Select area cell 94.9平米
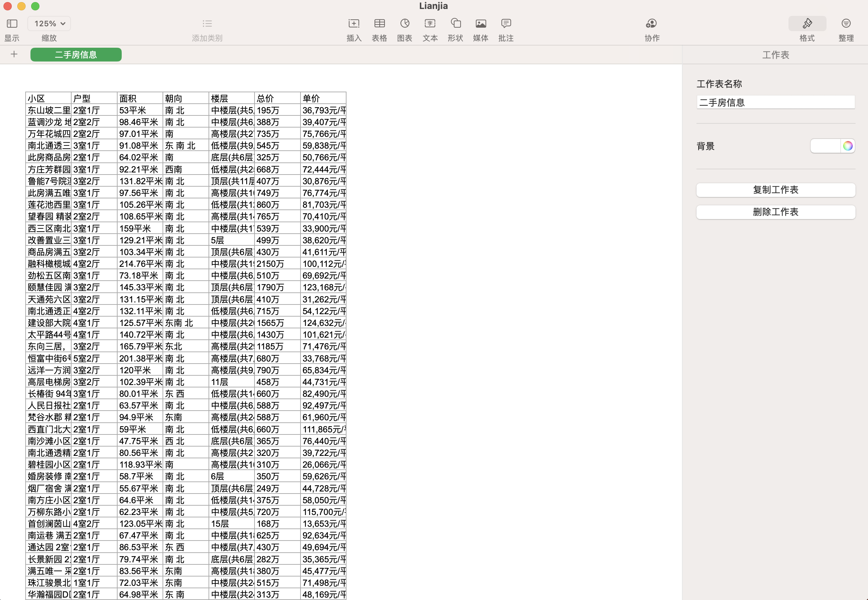The height and width of the screenshot is (600, 868). coord(140,417)
